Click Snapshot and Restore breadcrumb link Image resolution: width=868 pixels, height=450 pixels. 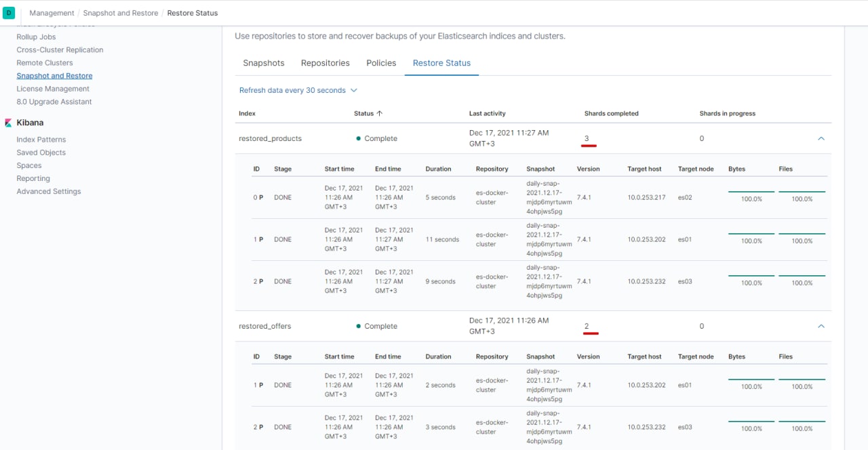click(x=121, y=13)
